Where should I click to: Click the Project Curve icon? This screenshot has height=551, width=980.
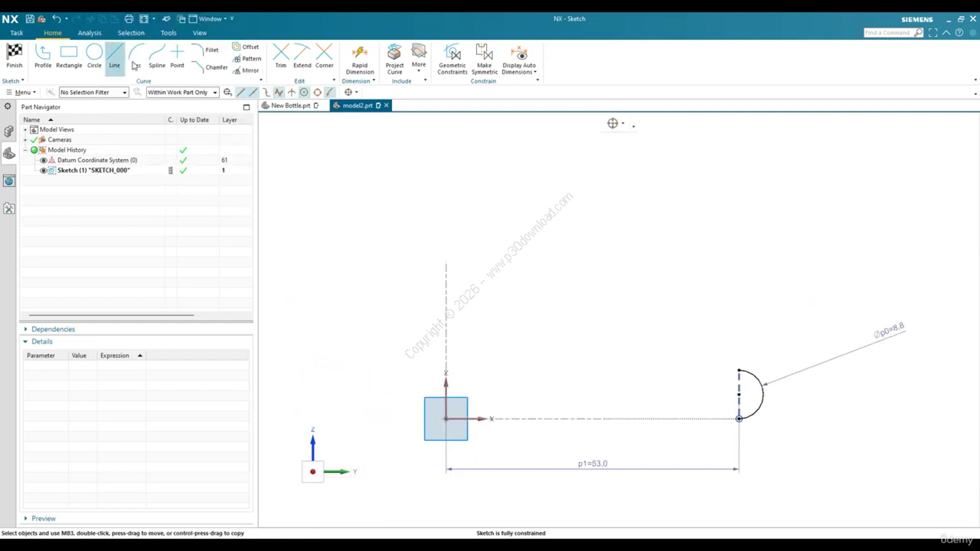tap(394, 58)
